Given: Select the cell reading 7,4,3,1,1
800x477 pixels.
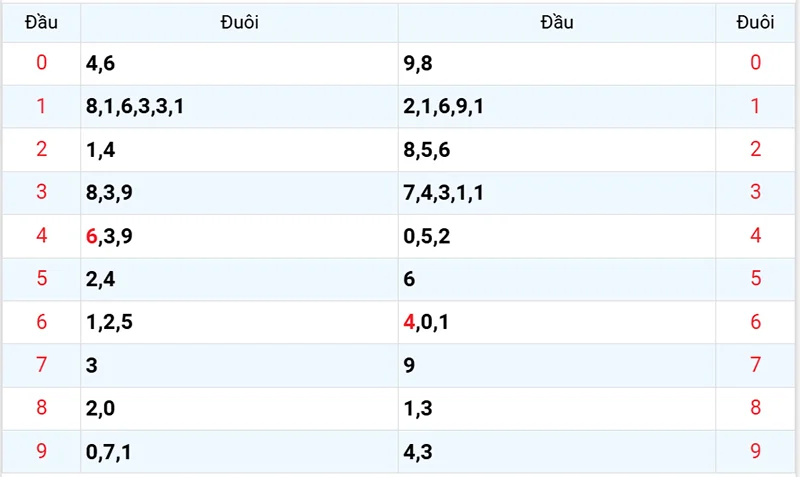Looking at the screenshot, I should click(444, 193).
